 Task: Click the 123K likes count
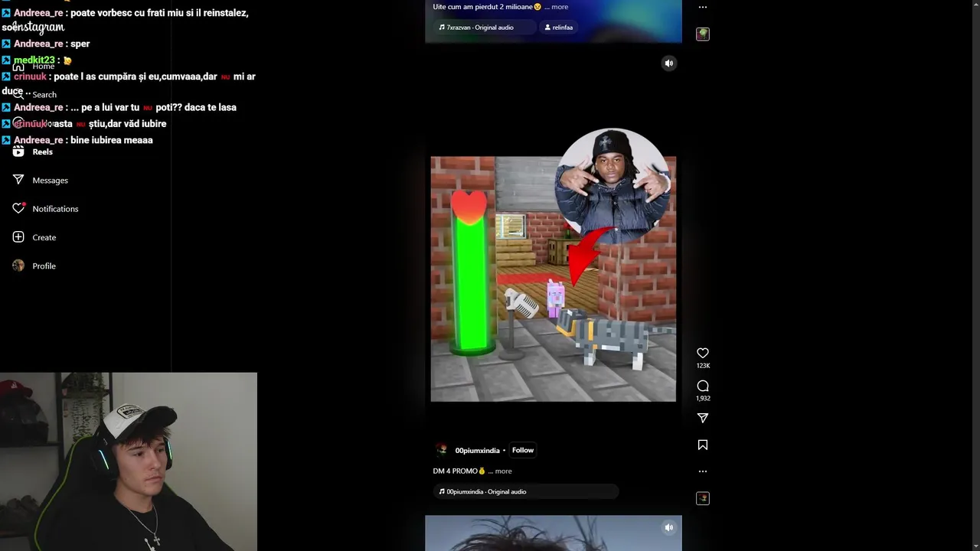(703, 366)
